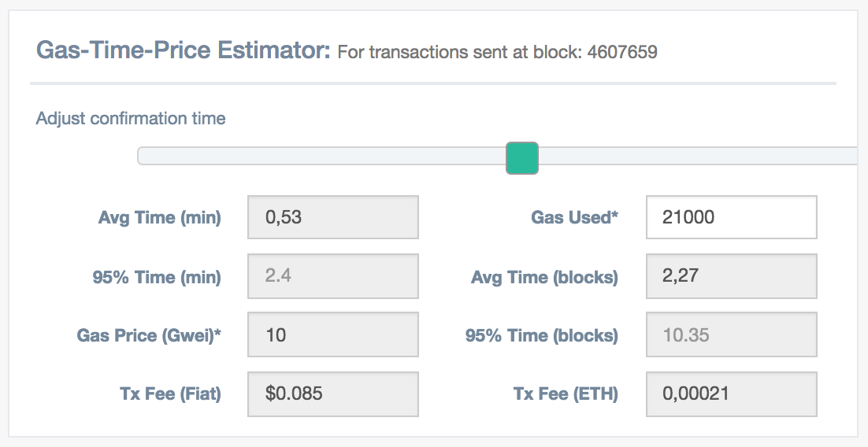
Task: Select the Avg Time (blocks) field
Action: (x=731, y=277)
